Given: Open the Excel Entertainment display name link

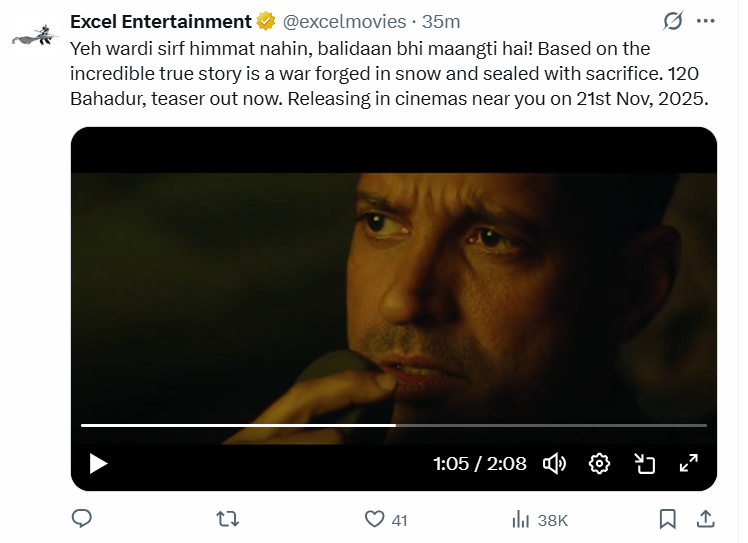Looking at the screenshot, I should (x=161, y=21).
